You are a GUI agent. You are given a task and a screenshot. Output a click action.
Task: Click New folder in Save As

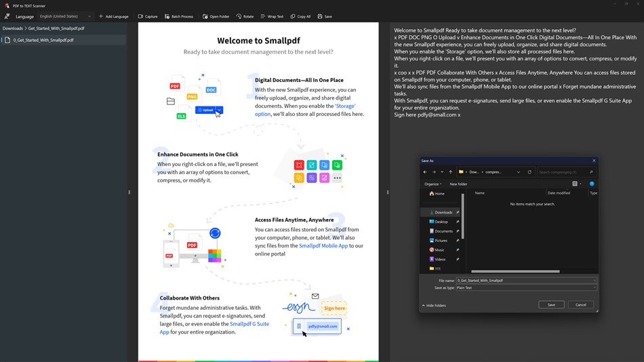(x=458, y=184)
